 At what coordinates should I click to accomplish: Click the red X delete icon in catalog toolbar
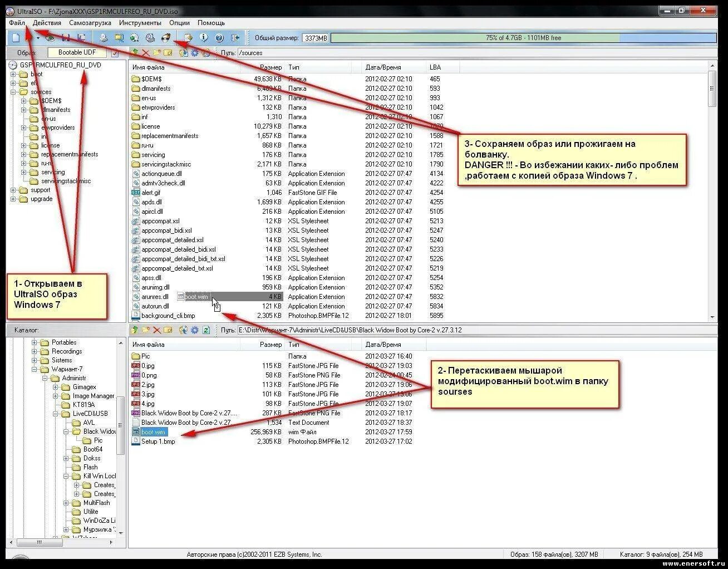(156, 330)
